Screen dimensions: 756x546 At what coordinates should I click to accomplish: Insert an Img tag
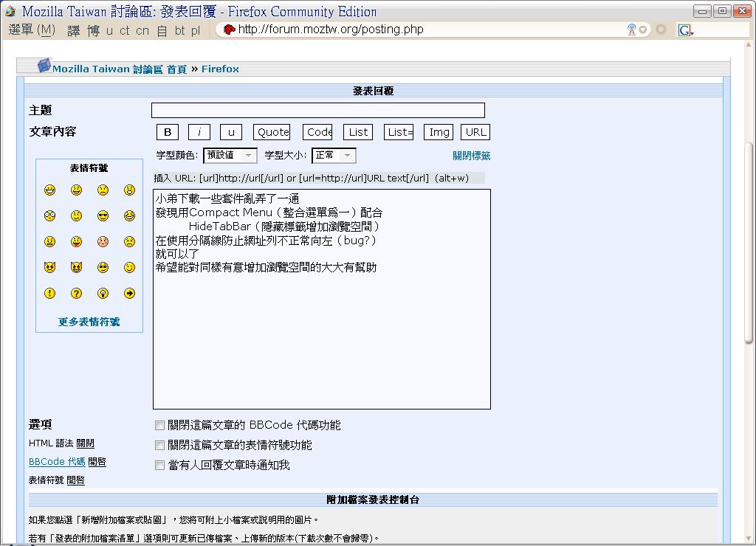439,132
